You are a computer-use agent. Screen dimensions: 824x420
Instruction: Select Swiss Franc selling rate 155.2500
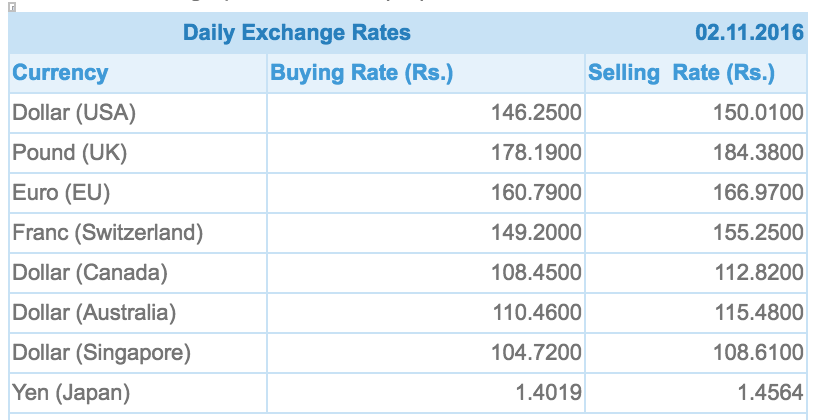click(x=758, y=233)
